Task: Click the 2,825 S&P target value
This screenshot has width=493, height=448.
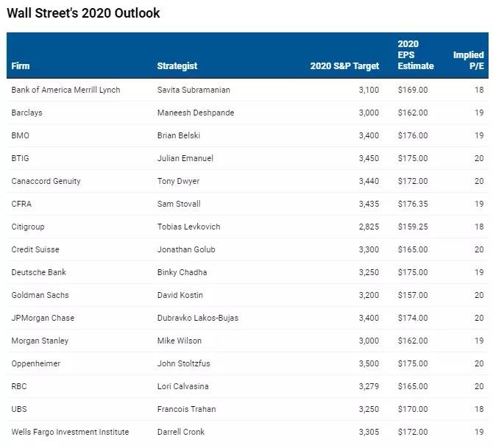Action: [x=369, y=227]
